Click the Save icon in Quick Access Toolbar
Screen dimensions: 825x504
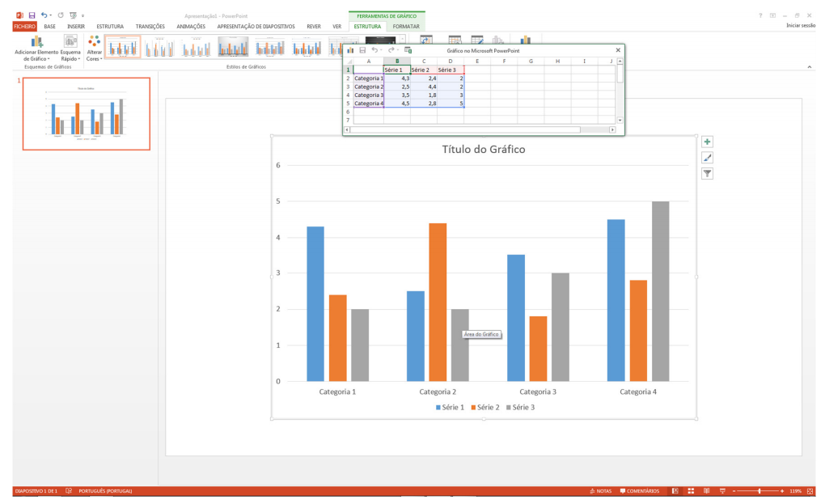point(32,15)
